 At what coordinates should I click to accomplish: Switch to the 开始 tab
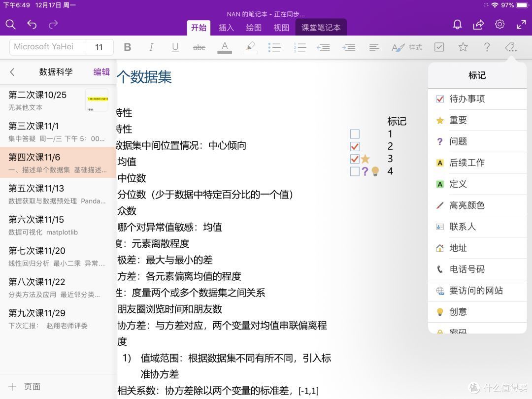(x=199, y=28)
